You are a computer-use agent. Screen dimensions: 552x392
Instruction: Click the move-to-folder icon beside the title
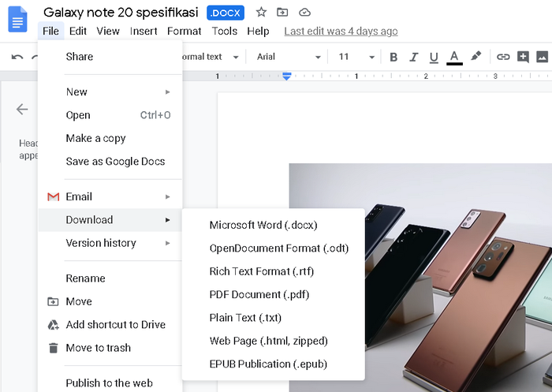282,13
